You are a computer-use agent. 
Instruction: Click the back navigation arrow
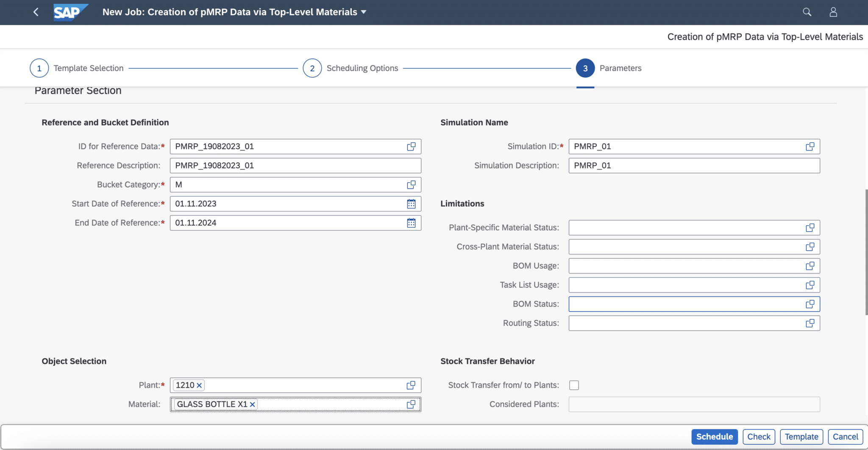pos(36,12)
